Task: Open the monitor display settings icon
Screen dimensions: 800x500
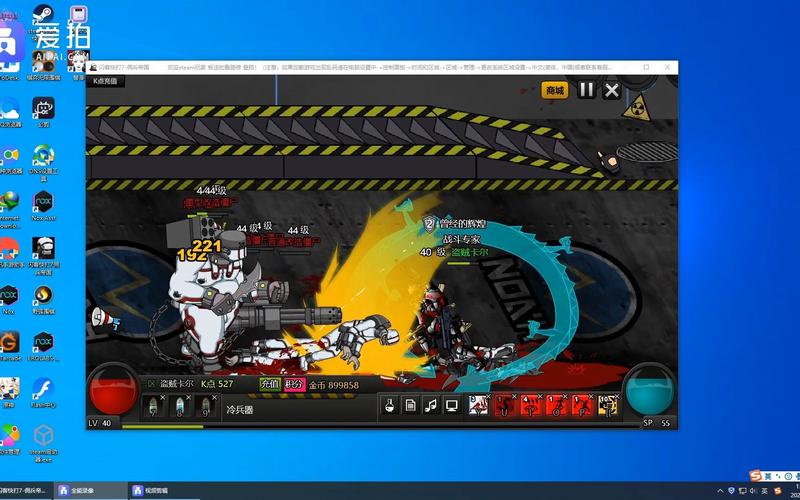Action: tap(452, 406)
